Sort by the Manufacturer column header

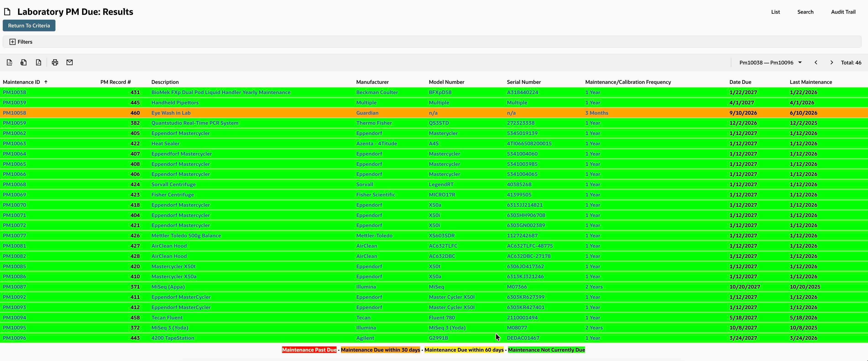pos(372,82)
